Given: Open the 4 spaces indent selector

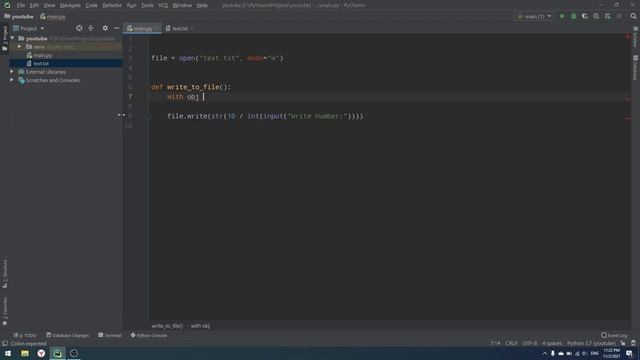Looking at the screenshot, I should point(552,343).
